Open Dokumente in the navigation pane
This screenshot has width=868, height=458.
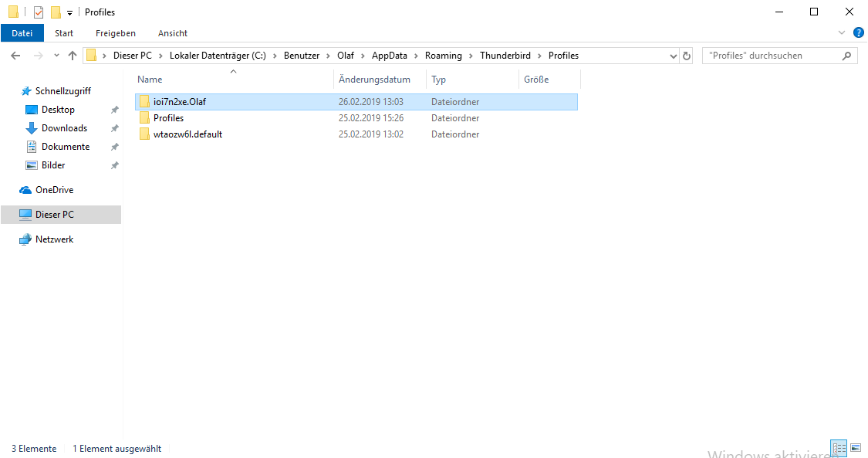click(x=66, y=147)
